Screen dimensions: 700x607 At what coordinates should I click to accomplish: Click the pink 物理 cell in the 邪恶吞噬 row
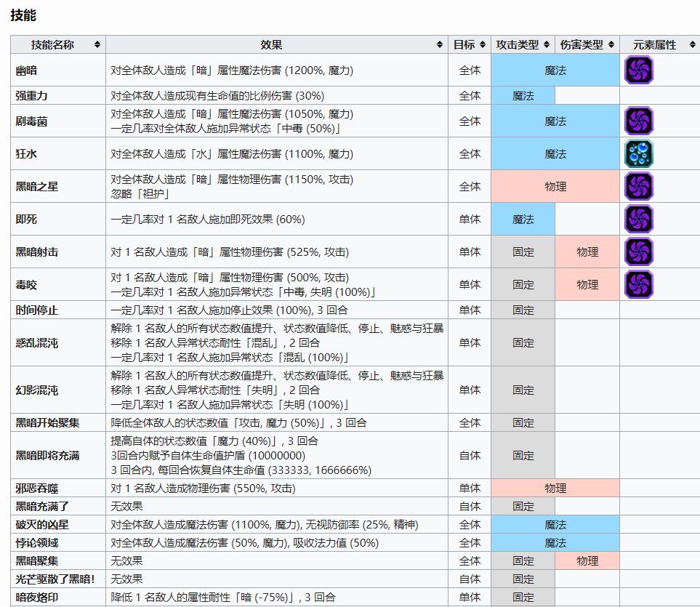555,488
